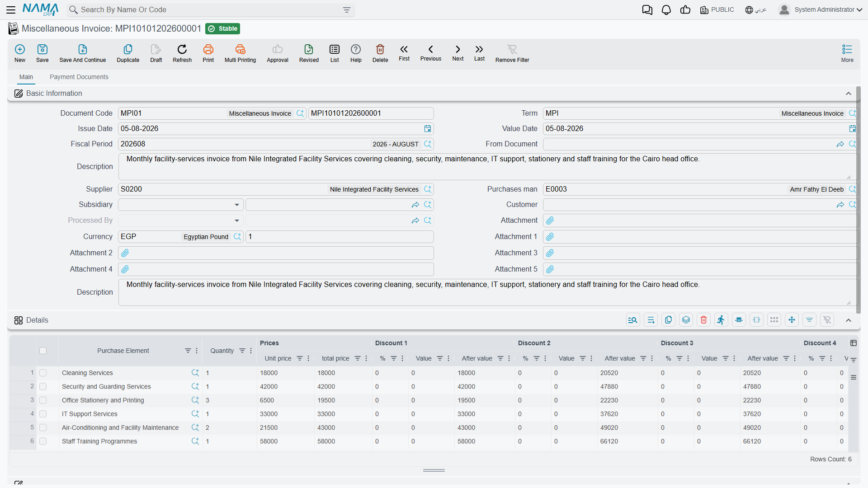The image size is (868, 488).
Task: Switch to the Main tab
Action: pyautogui.click(x=26, y=77)
